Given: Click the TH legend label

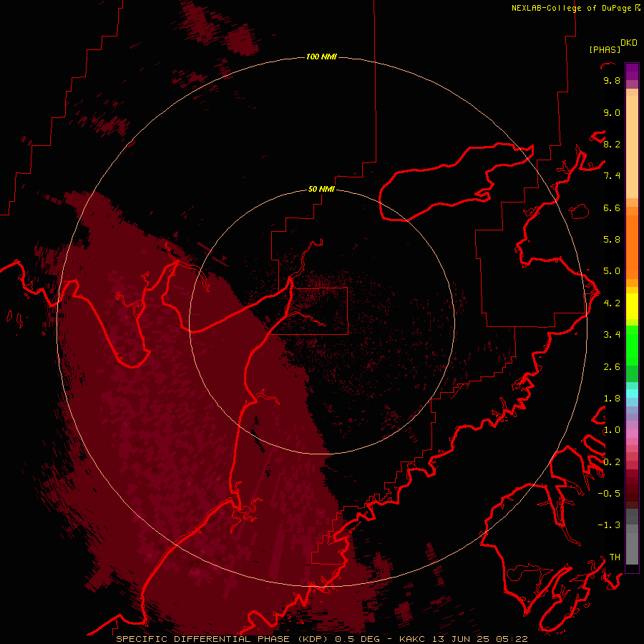Looking at the screenshot, I should coord(615,557).
